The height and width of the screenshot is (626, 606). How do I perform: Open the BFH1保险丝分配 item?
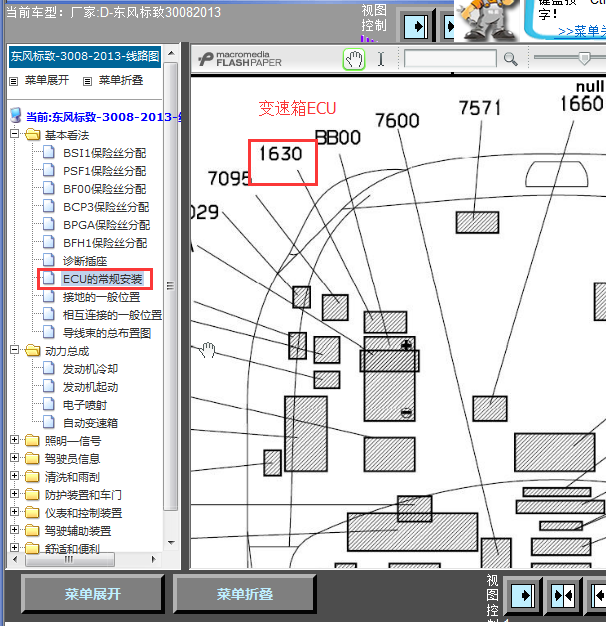(105, 243)
